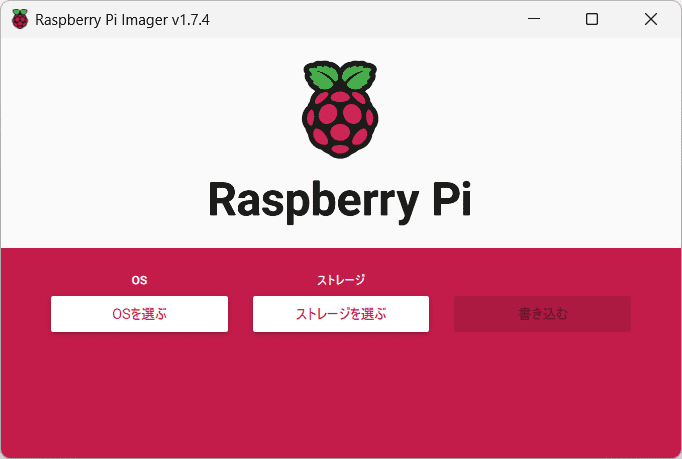682x459 pixels.
Task: Close the Raspberry Pi Imager window
Action: click(x=651, y=19)
